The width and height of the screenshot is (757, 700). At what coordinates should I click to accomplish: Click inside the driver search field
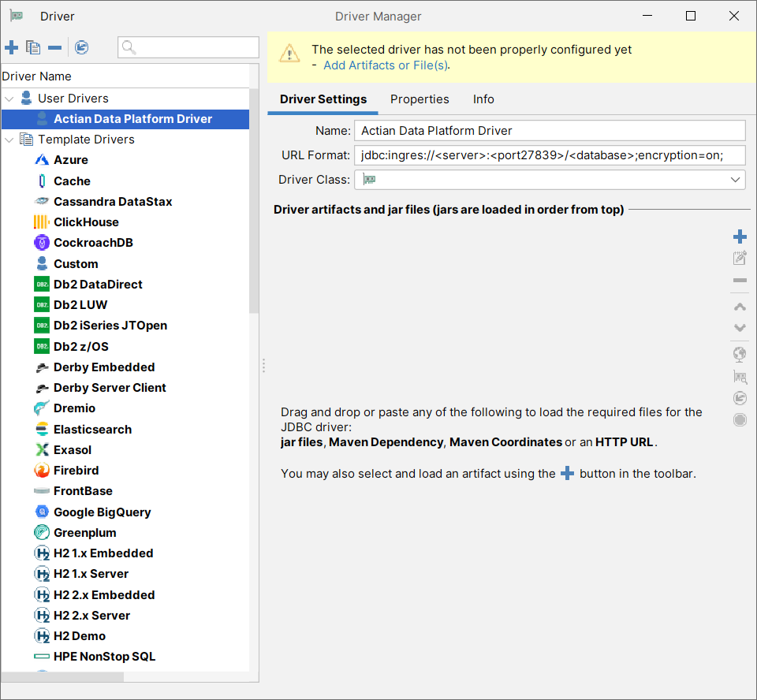188,47
